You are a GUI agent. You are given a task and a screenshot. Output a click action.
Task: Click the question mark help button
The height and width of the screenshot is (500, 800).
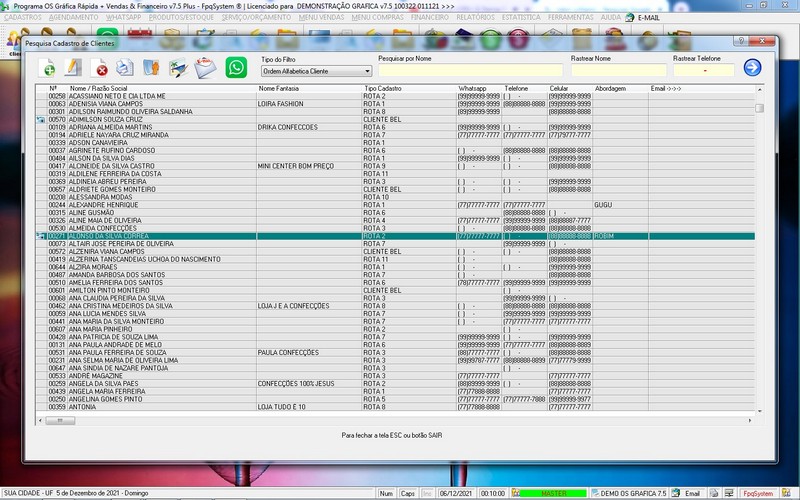point(741,41)
